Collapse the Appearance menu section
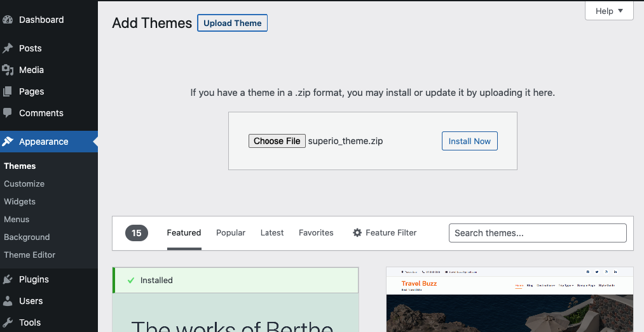This screenshot has width=644, height=332. [x=43, y=142]
